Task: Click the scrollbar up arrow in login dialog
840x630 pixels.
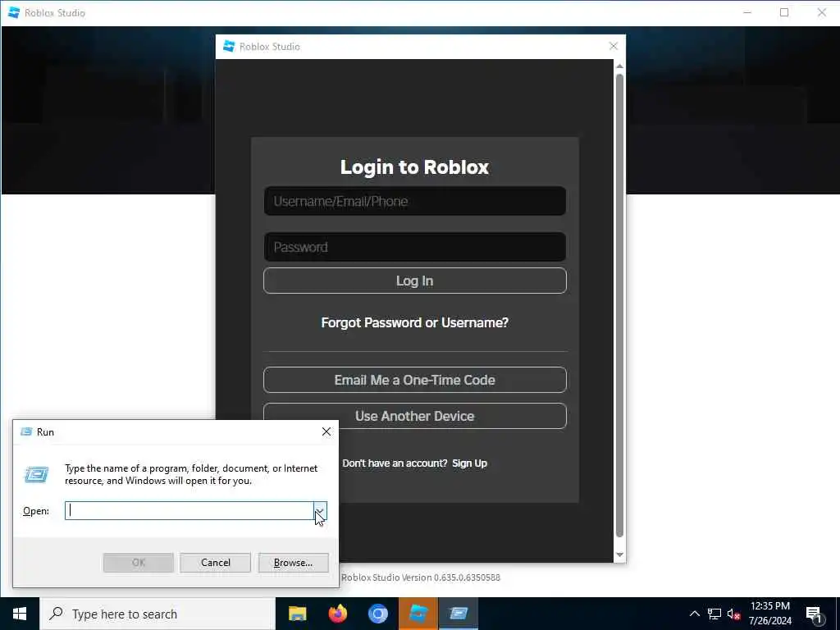Action: coord(619,66)
